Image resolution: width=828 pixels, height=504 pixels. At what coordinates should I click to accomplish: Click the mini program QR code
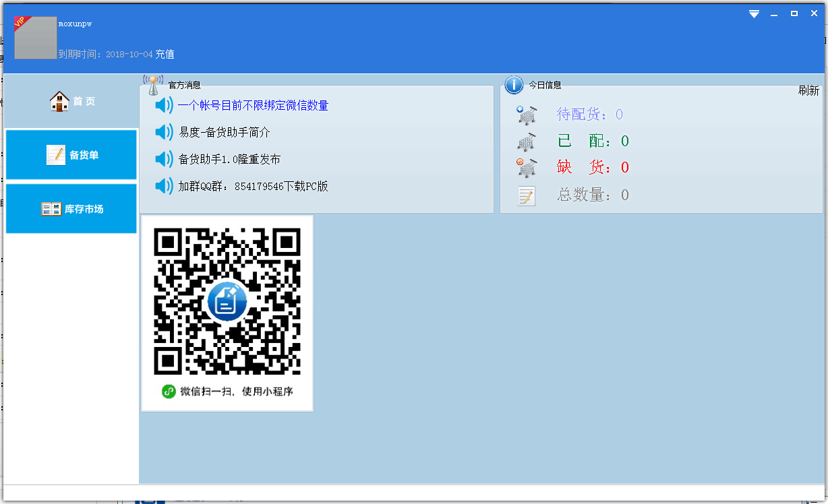(227, 303)
